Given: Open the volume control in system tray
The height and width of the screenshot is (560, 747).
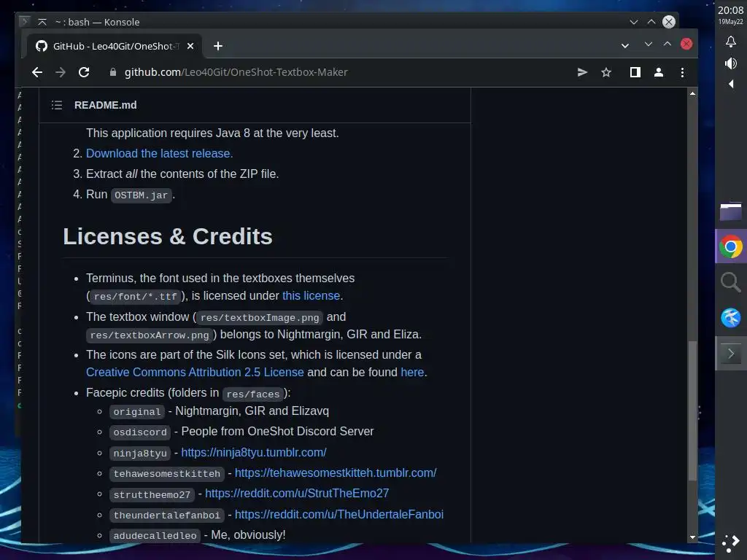Looking at the screenshot, I should click(x=731, y=63).
